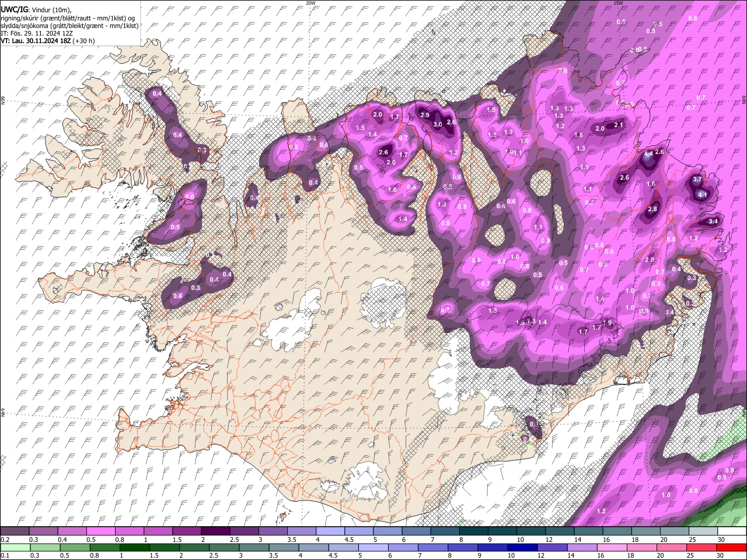Click the '2.9' precipitation value on the map
Viewport: 747px width, 560px height.
tap(425, 115)
